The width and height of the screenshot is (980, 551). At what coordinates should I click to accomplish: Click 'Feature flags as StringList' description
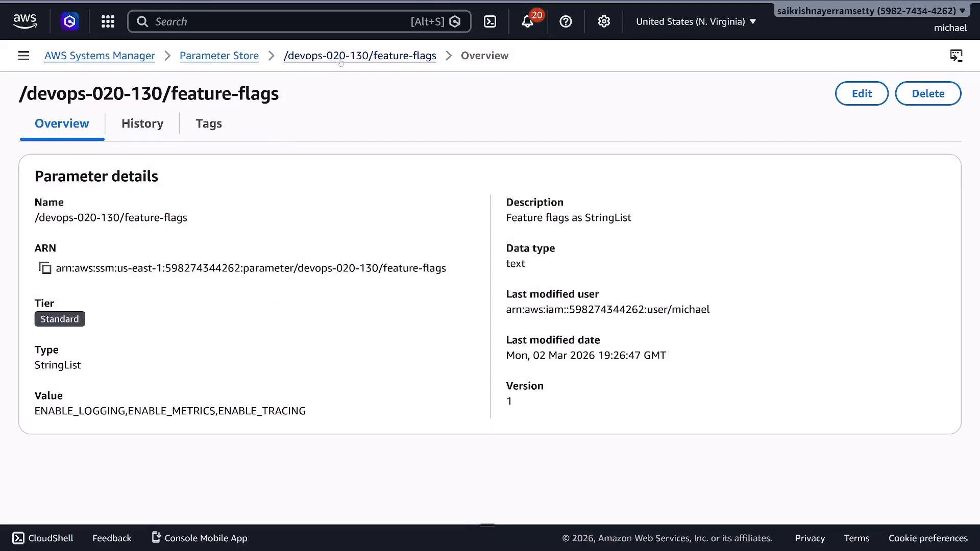click(568, 217)
